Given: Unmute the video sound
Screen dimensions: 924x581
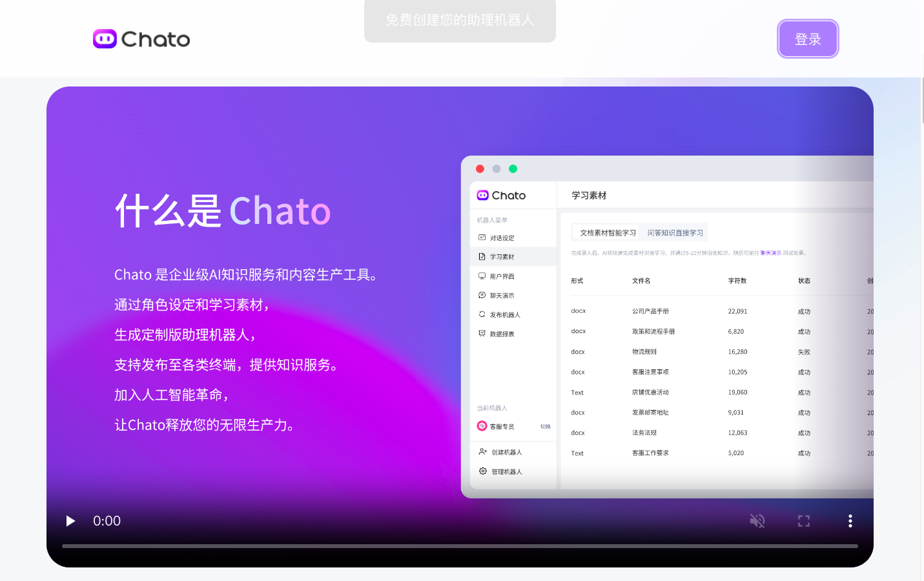Looking at the screenshot, I should click(757, 521).
